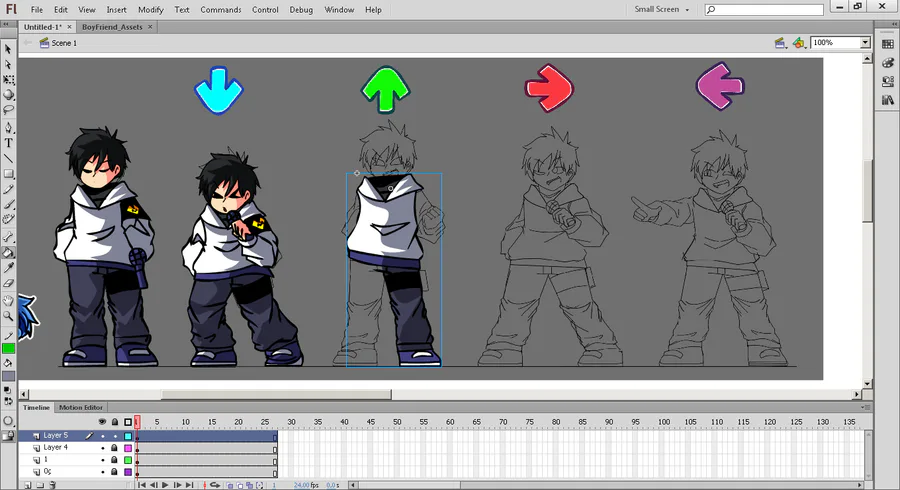Play the timeline animation
The width and height of the screenshot is (900, 490).
165,485
